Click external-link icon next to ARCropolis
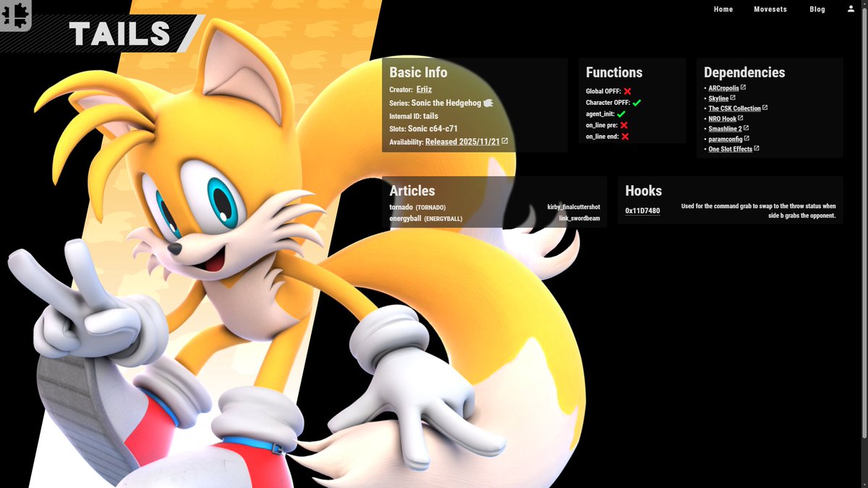 [x=744, y=87]
